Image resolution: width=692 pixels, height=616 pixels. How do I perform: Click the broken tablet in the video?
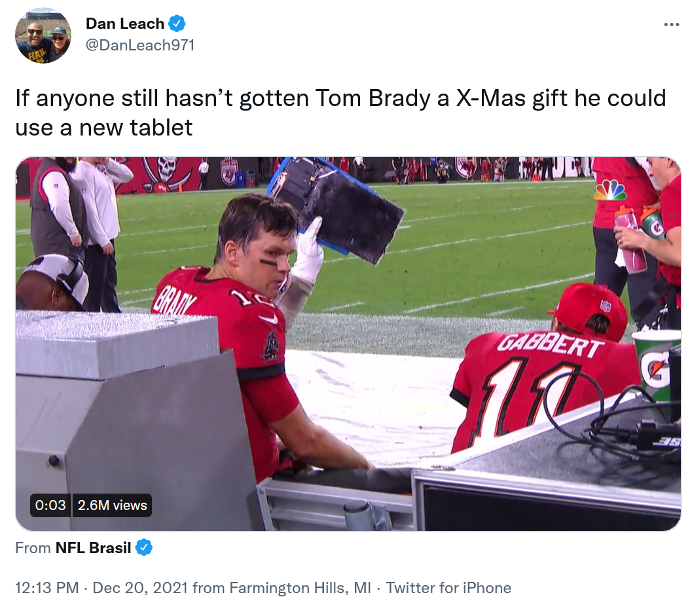pos(337,209)
